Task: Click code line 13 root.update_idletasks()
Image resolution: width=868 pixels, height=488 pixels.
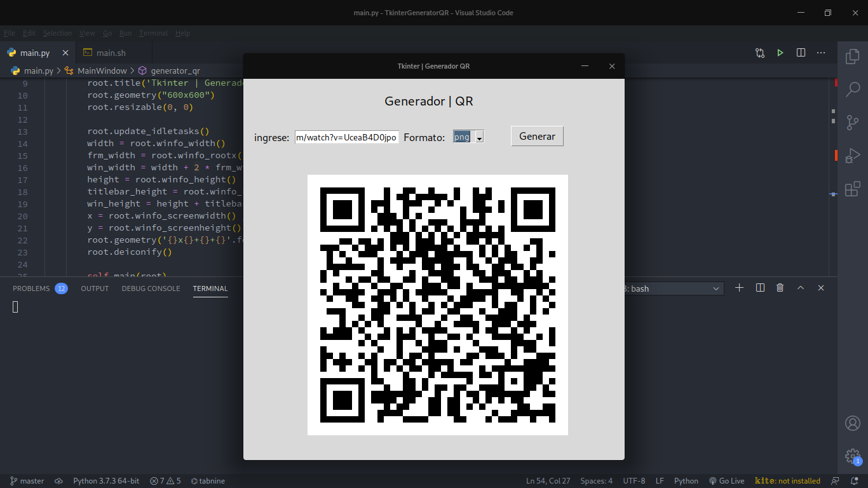Action: pyautogui.click(x=149, y=132)
